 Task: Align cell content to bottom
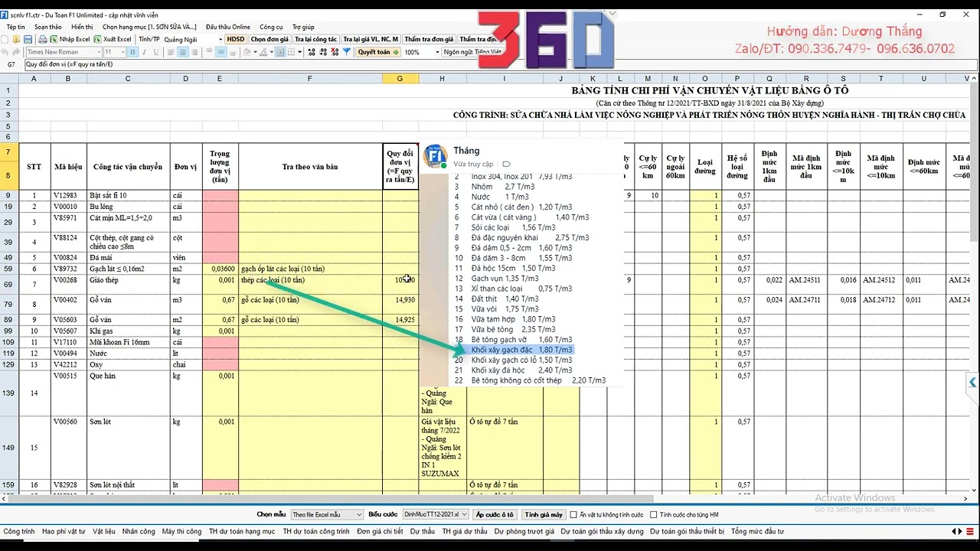click(231, 52)
